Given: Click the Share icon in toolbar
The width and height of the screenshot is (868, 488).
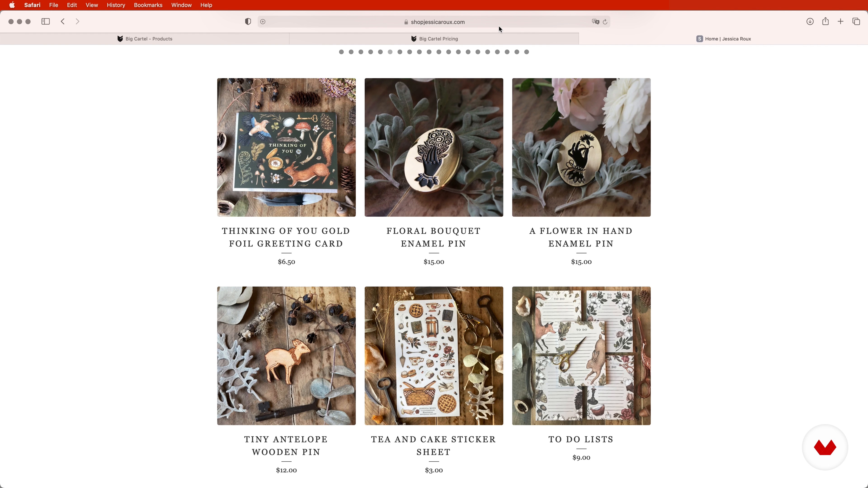Looking at the screenshot, I should (x=825, y=21).
